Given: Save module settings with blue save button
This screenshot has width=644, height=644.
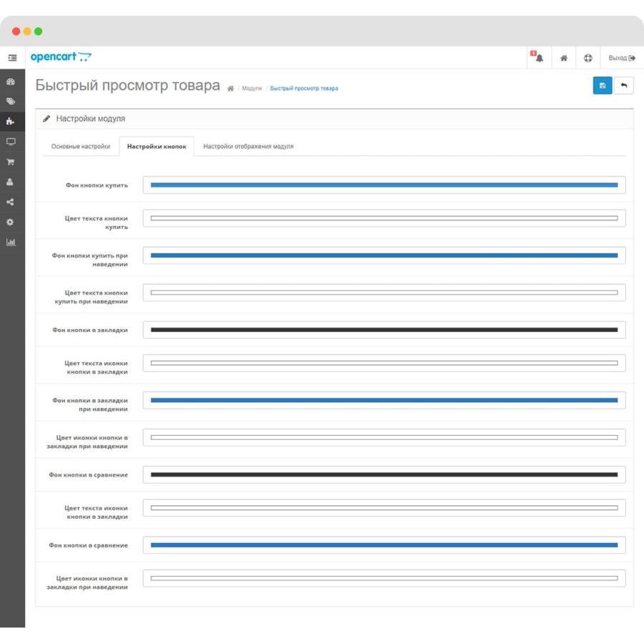Looking at the screenshot, I should coord(602,85).
